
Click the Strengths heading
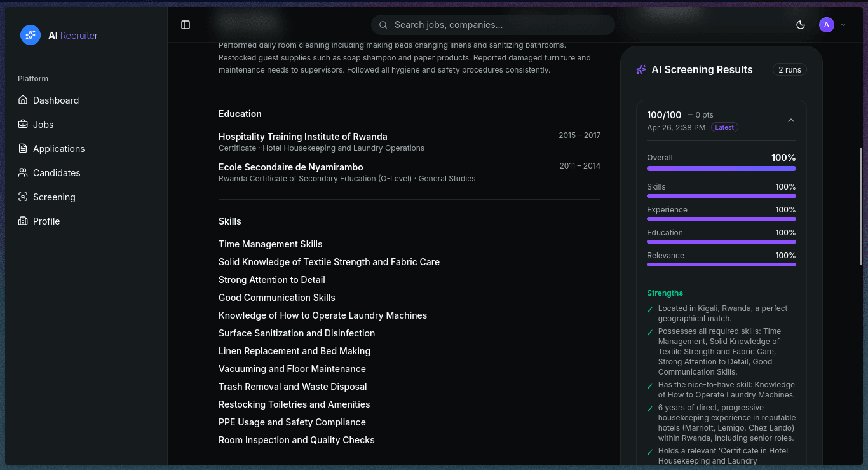coord(665,293)
